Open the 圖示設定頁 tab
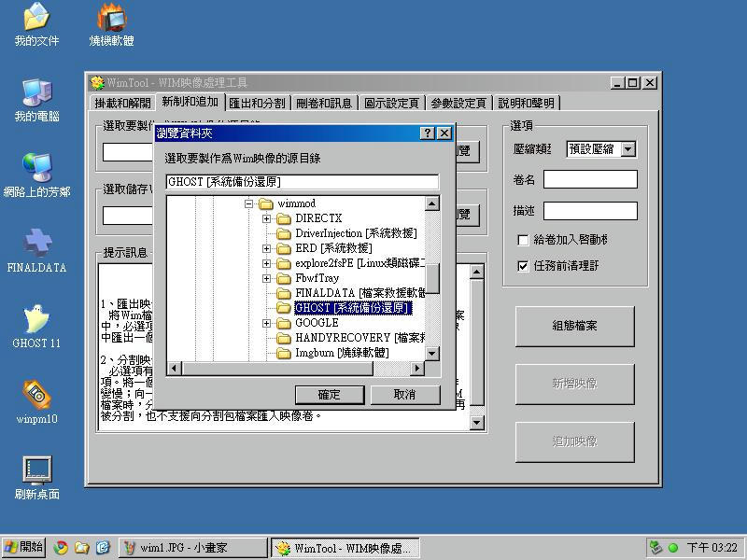Screen dimensions: 747x560 pyautogui.click(x=391, y=103)
